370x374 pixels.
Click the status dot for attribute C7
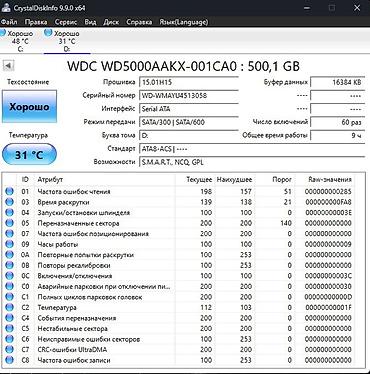coord(9,349)
